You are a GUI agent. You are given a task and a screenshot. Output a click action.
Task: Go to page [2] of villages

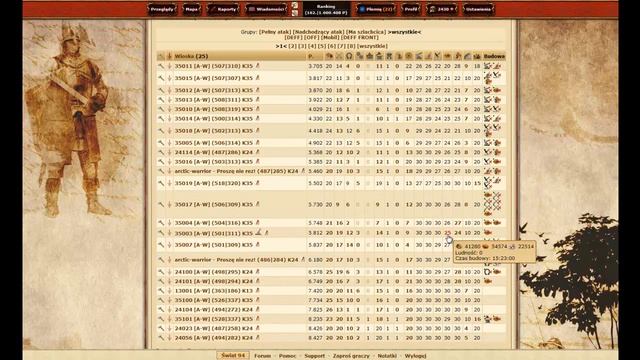293,46
